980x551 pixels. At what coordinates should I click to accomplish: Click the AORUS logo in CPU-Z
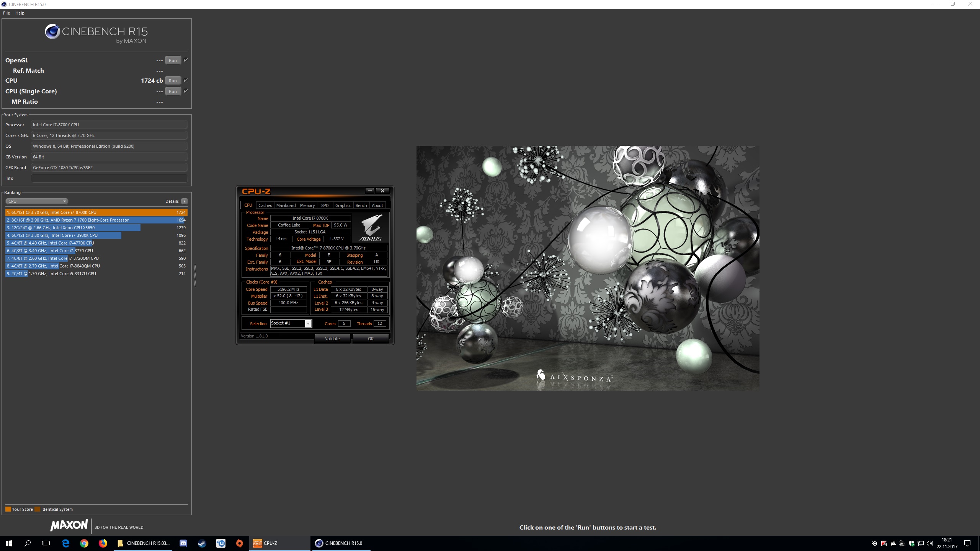point(371,228)
